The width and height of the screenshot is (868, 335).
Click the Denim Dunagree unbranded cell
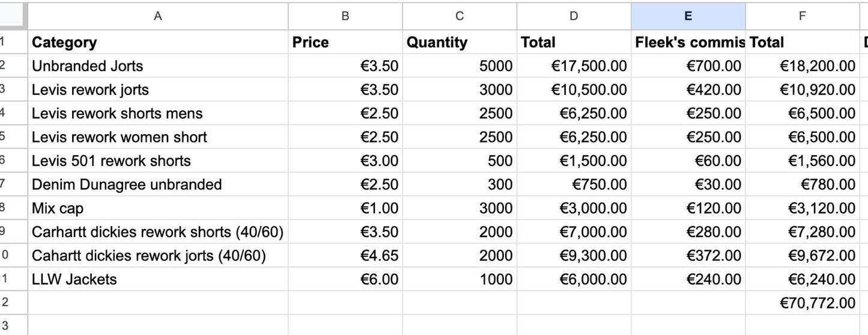(x=158, y=184)
